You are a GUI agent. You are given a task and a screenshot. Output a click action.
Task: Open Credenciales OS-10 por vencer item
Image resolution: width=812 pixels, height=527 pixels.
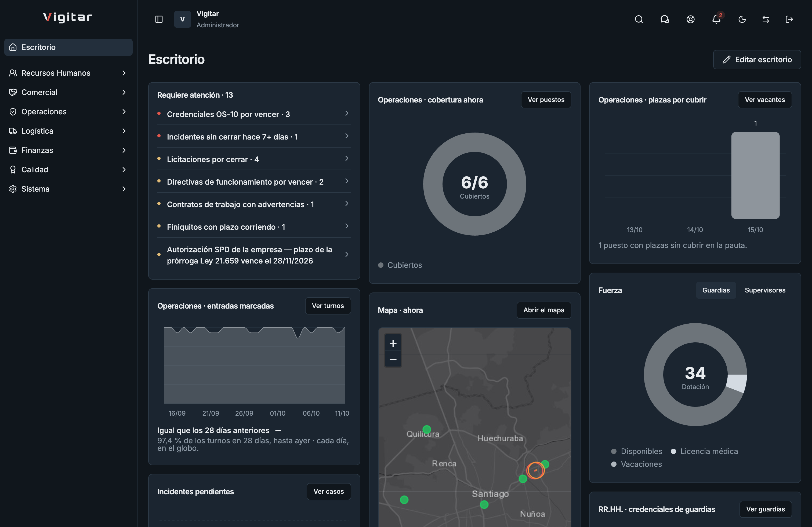tap(254, 114)
